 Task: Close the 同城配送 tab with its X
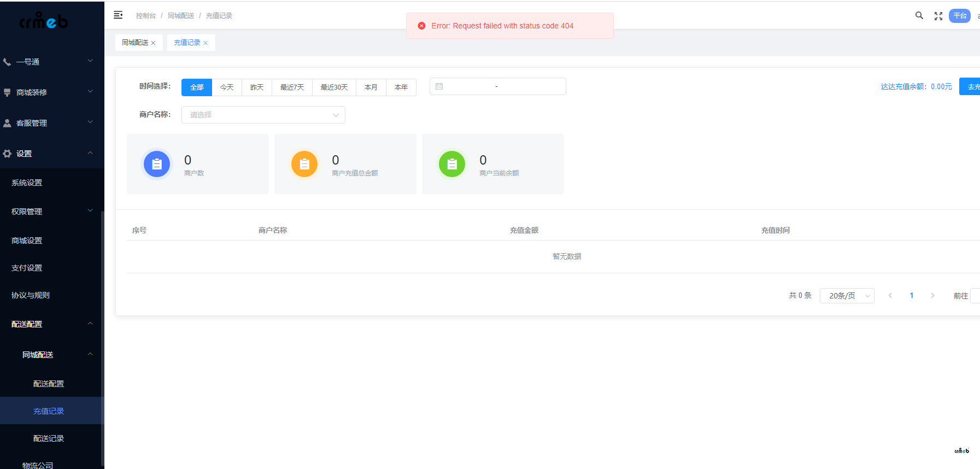tap(154, 43)
